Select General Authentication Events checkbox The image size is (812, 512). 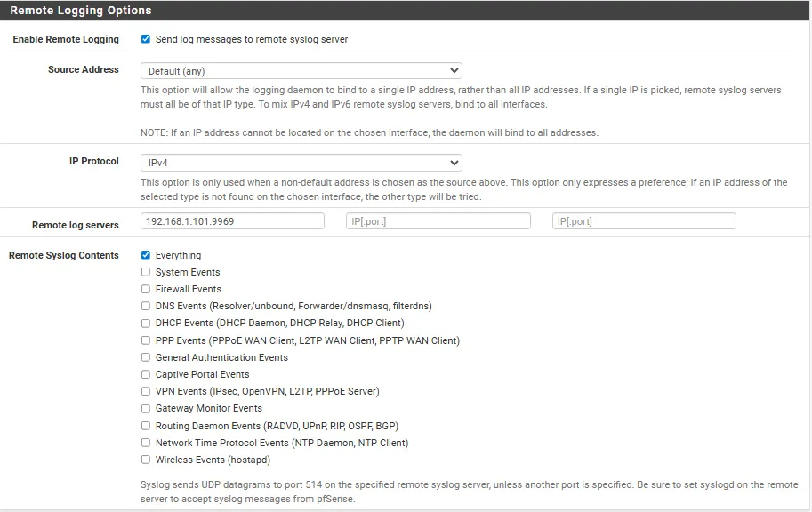click(x=146, y=357)
